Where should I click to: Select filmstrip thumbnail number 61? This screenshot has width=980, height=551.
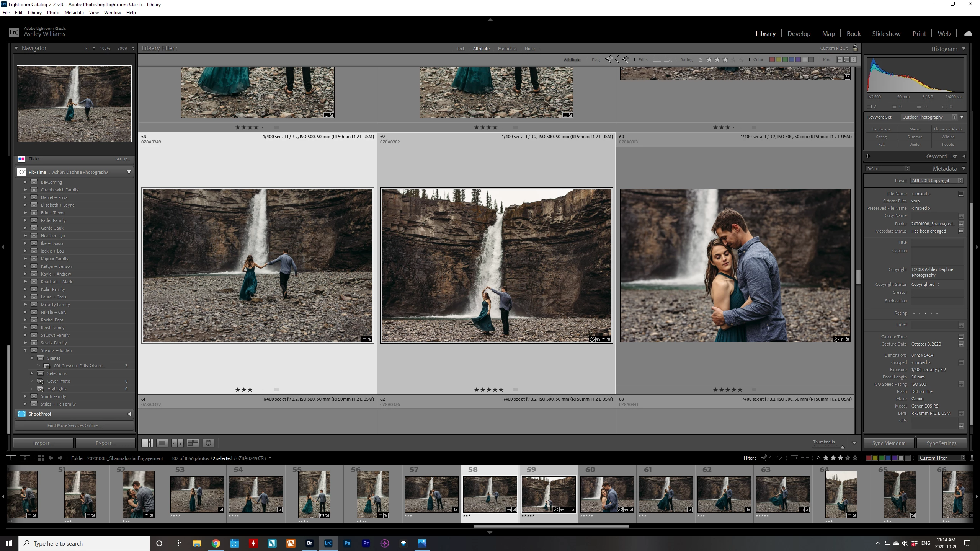click(665, 494)
